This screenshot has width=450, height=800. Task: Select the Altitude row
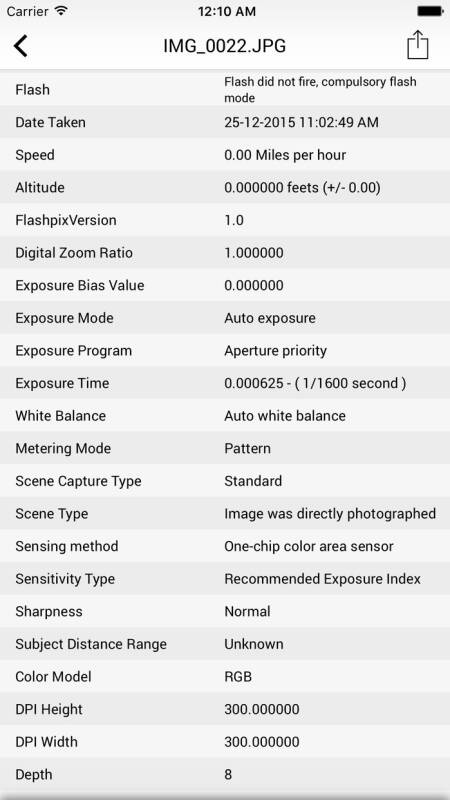coord(225,187)
